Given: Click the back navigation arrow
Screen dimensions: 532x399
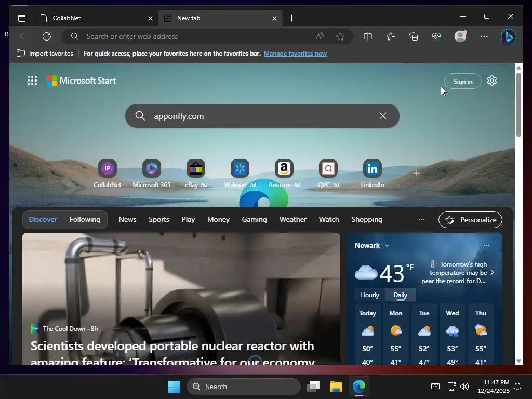Looking at the screenshot, I should 24,36.
